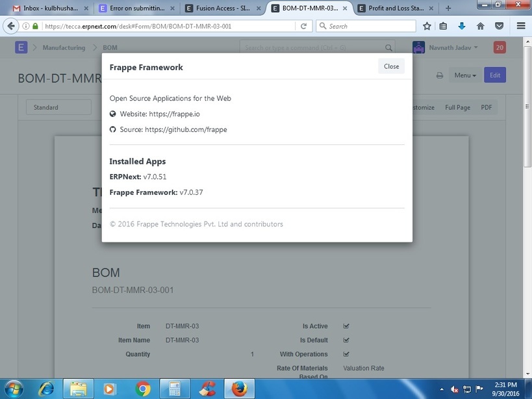
Task: Click the network tray icon
Action: tap(467, 389)
